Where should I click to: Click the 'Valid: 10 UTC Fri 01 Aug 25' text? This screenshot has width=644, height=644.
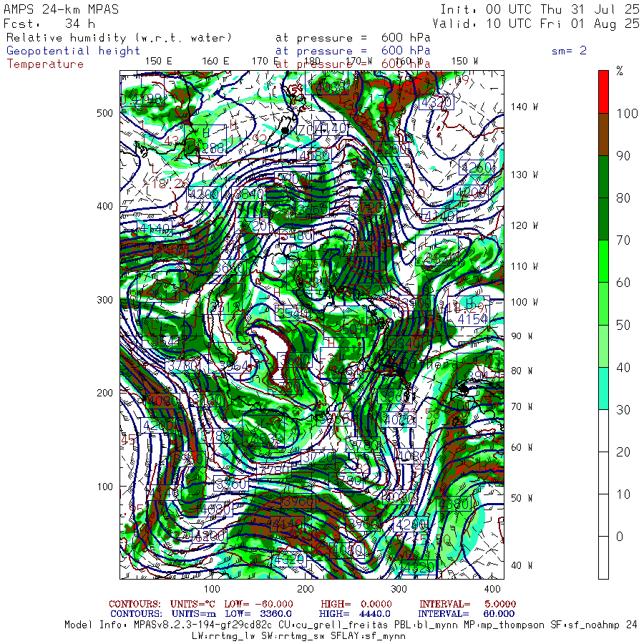click(536, 24)
